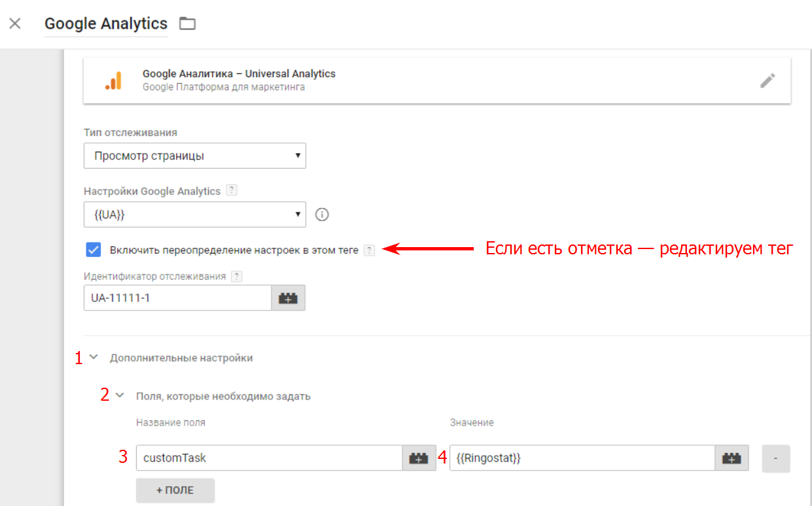Edit the Google Analytics tag name

[106, 24]
